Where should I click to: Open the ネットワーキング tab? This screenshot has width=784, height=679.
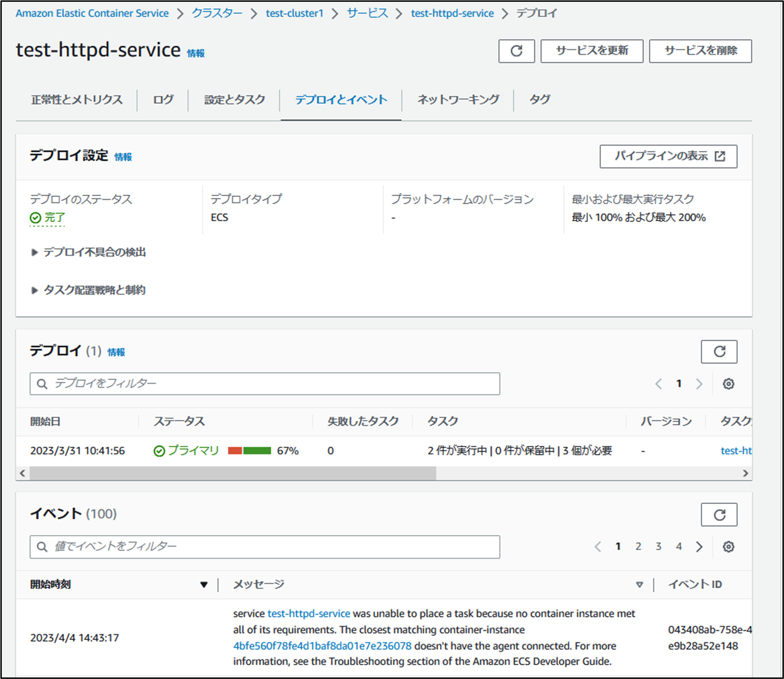[458, 100]
